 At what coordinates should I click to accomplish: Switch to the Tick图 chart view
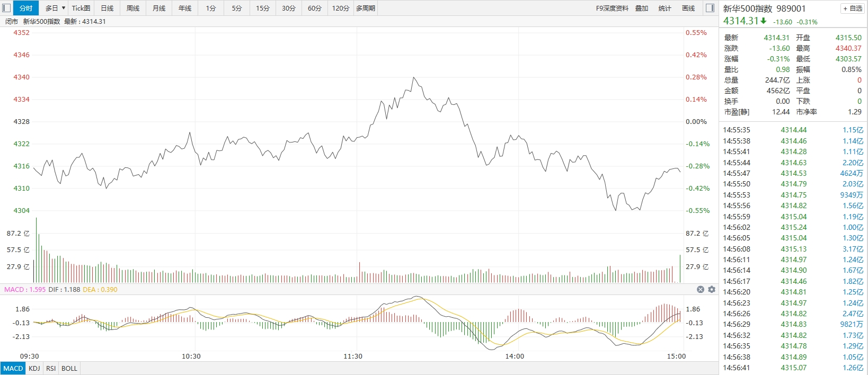pos(81,8)
